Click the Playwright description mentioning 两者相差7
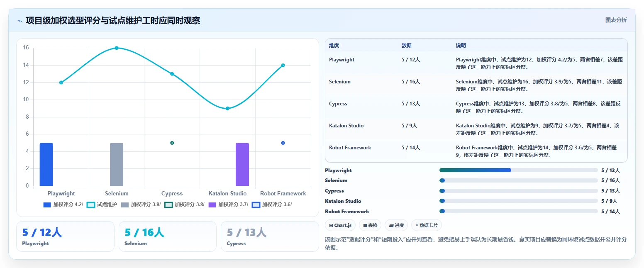 pos(539,63)
